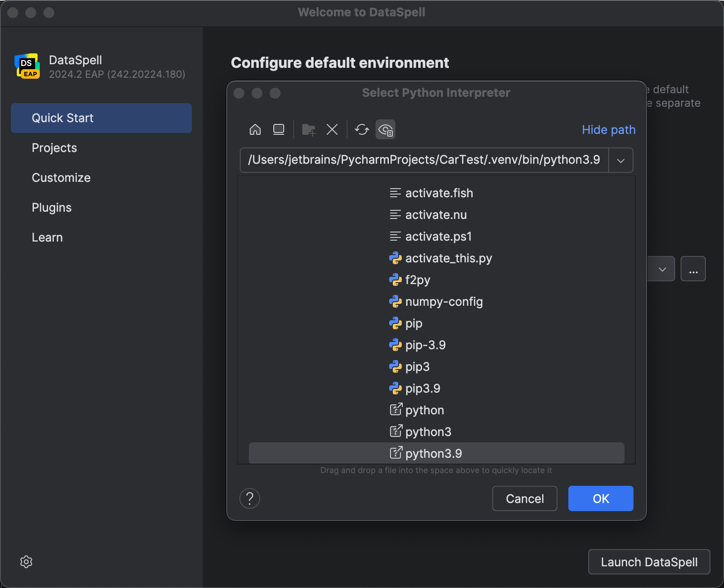Open the Projects tab
The width and height of the screenshot is (724, 588).
tap(54, 148)
